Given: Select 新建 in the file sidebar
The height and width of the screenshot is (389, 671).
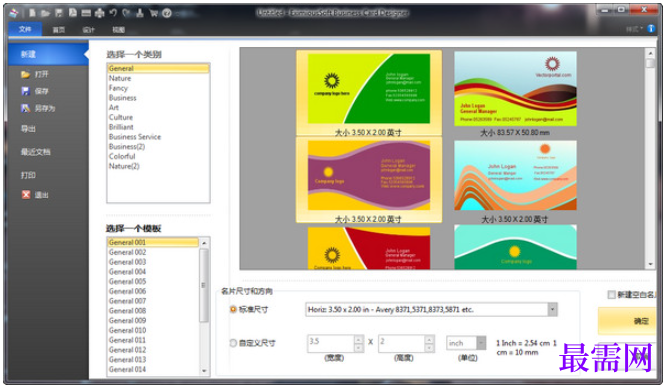Looking at the screenshot, I should [x=48, y=54].
